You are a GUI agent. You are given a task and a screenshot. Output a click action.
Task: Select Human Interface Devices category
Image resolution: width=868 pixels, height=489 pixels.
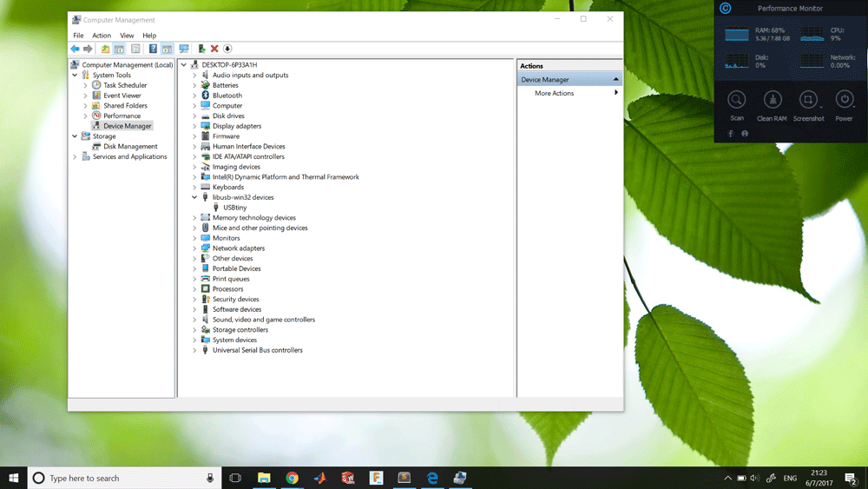click(x=248, y=146)
